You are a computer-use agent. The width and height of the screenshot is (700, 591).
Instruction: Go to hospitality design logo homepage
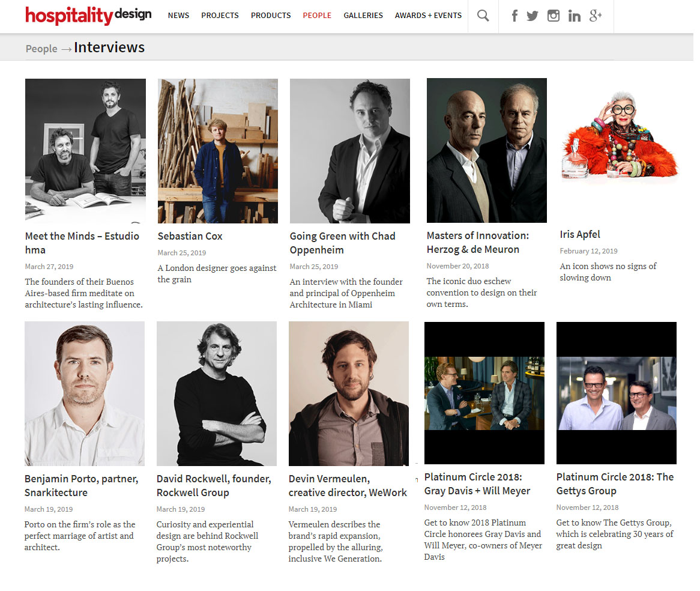(88, 15)
